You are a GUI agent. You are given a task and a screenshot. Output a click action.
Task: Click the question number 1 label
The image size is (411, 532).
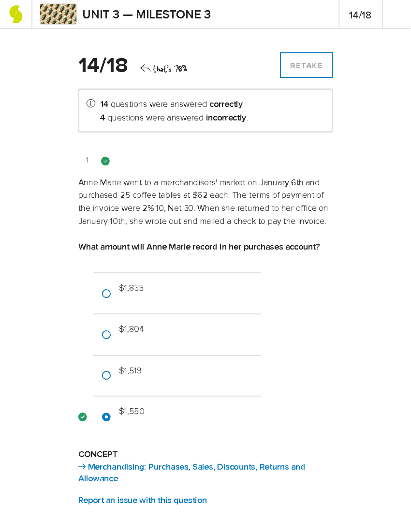[87, 160]
